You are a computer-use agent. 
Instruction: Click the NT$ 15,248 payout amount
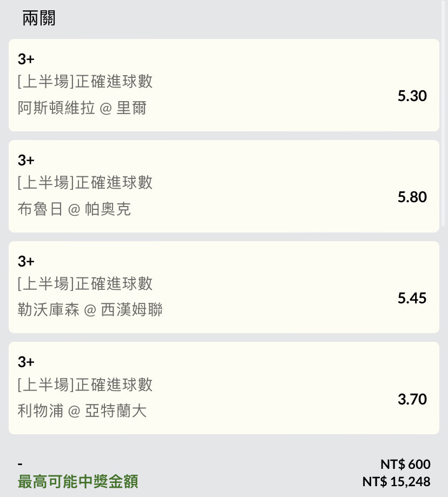[x=396, y=482]
